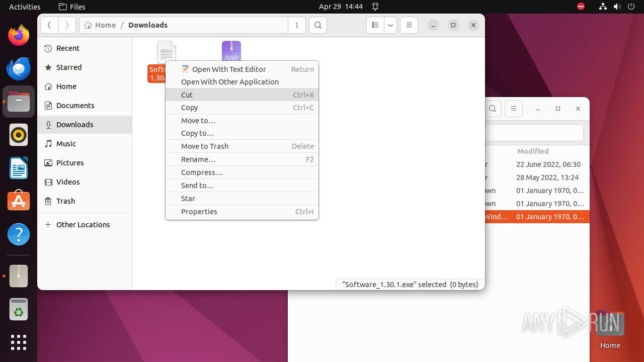Launch Rhythmbox music player from the dock
This screenshot has width=644, height=362.
coord(19,135)
